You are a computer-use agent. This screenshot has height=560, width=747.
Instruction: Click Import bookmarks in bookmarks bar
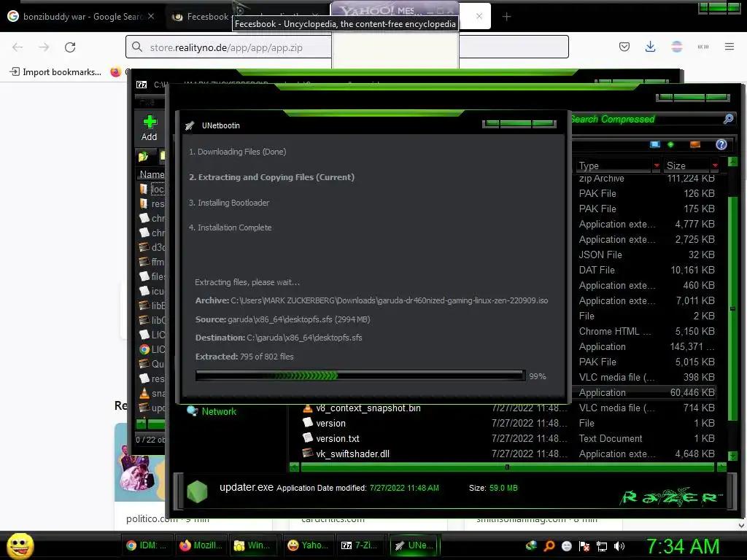[55, 72]
